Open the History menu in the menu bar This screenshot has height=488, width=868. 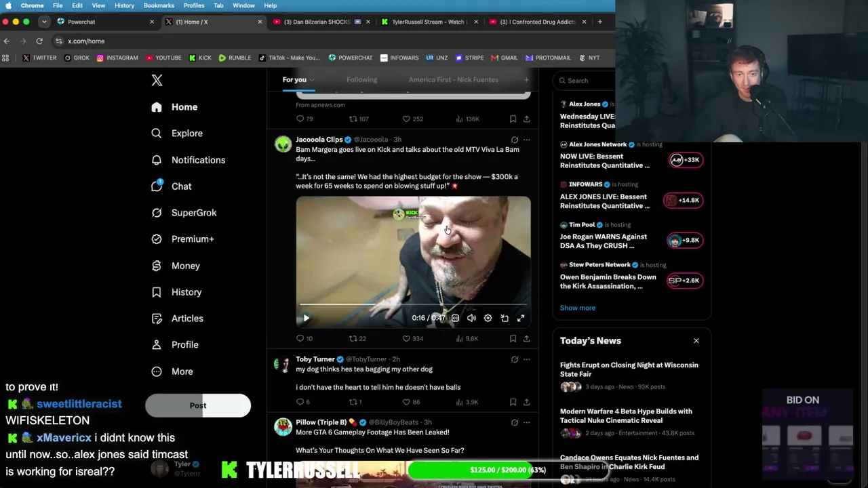124,5
